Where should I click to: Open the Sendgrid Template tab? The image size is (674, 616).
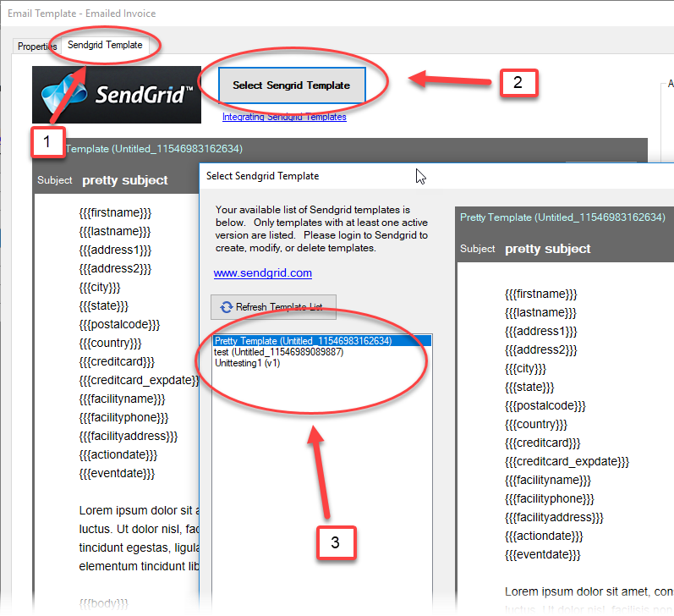(x=105, y=45)
